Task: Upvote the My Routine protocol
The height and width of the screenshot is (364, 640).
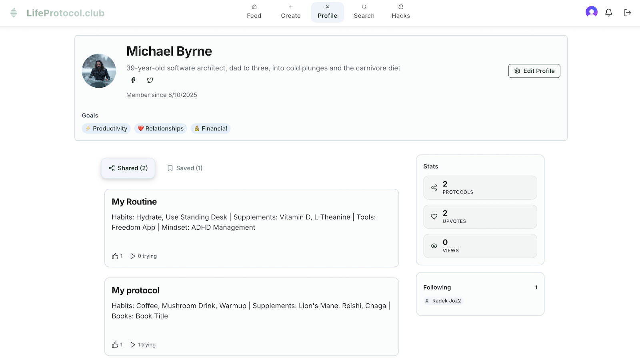Action: pyautogui.click(x=115, y=256)
